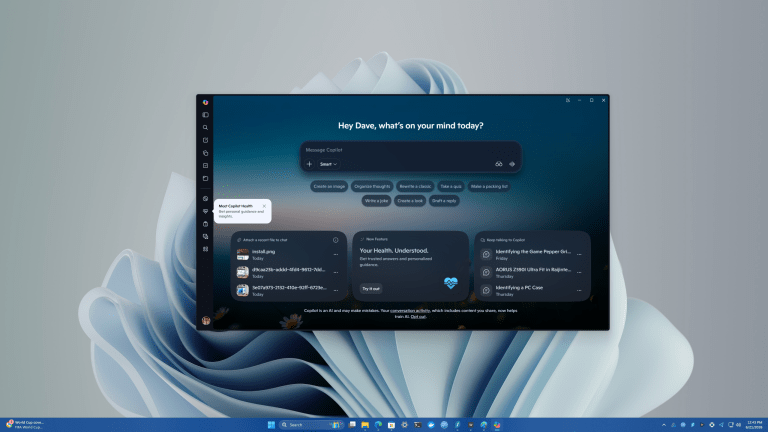Open the Windows Start button

pyautogui.click(x=271, y=425)
